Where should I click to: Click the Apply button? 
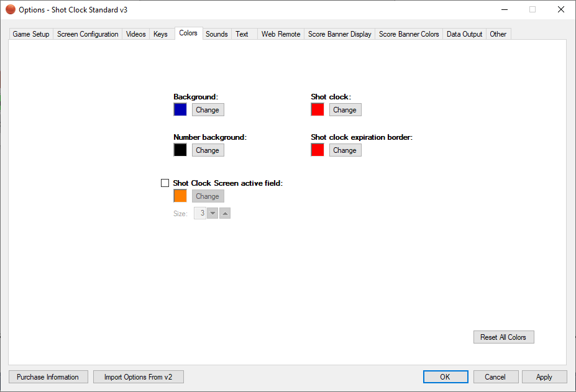pos(544,377)
